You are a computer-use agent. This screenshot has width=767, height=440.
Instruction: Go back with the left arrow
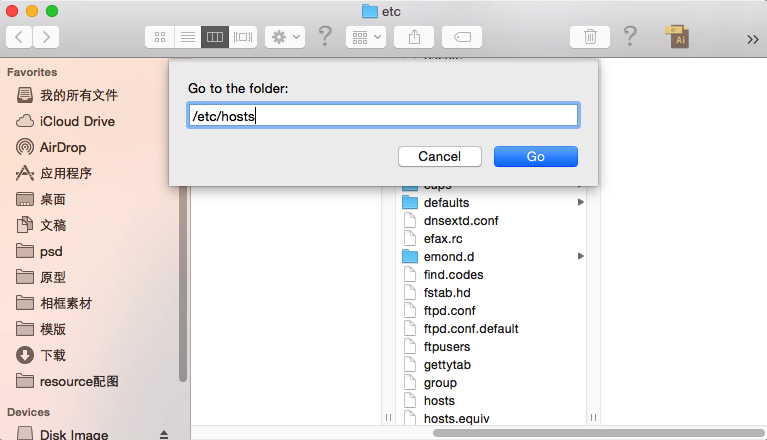(19, 37)
